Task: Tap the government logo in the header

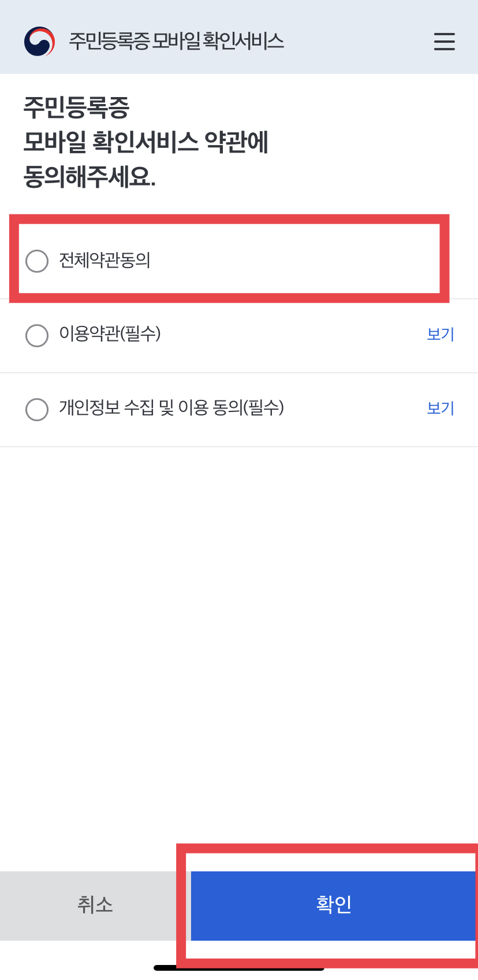Action: (38, 42)
